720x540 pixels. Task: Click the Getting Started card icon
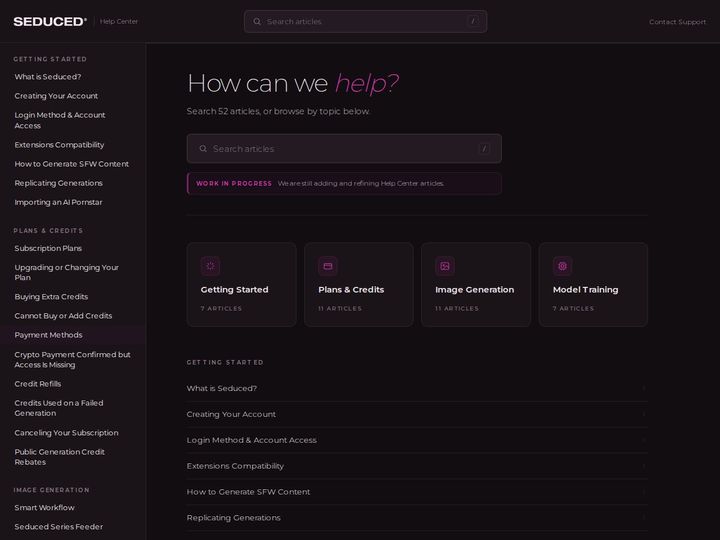(210, 266)
